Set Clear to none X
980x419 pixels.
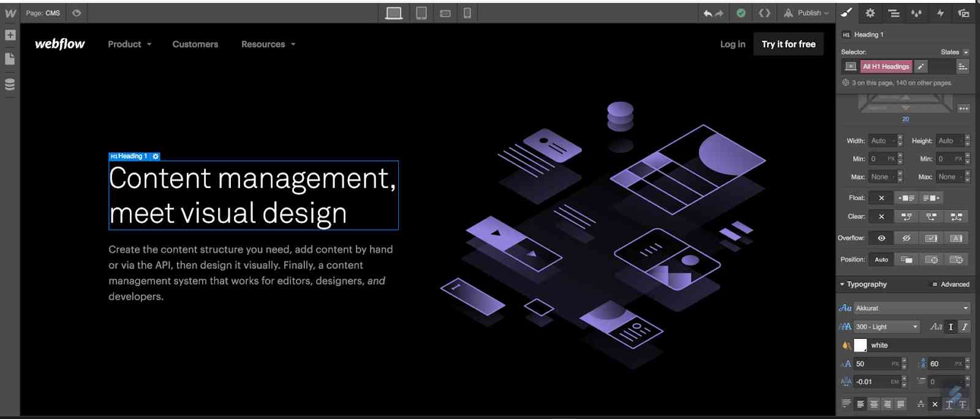click(x=881, y=217)
